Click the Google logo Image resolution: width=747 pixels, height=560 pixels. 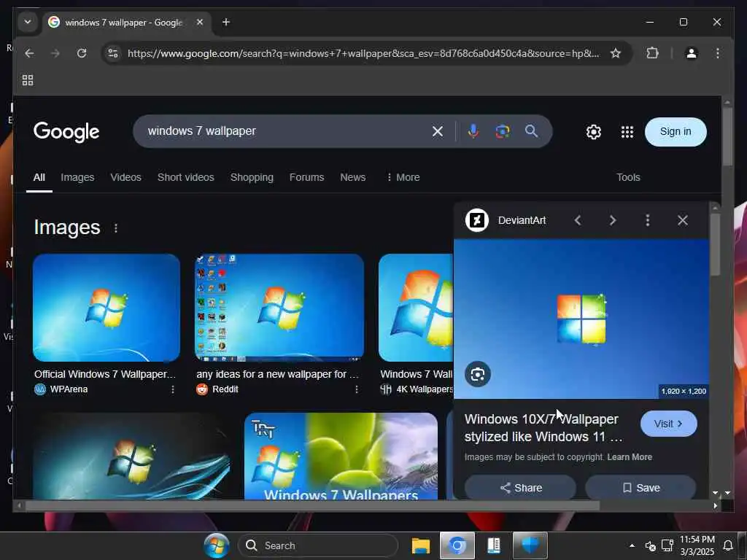[x=66, y=132]
